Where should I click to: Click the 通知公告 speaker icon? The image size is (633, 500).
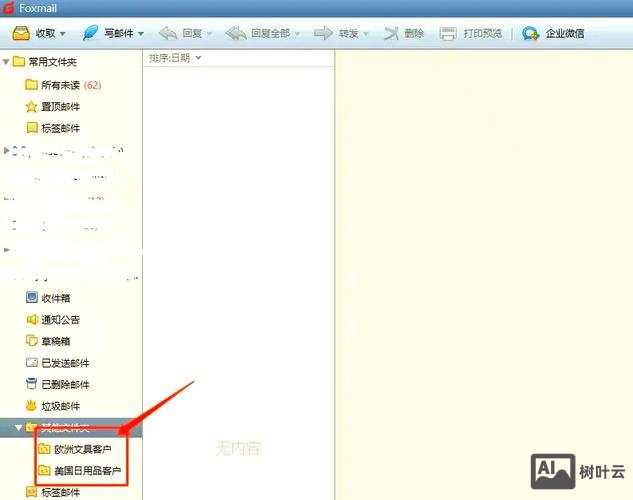tap(31, 319)
